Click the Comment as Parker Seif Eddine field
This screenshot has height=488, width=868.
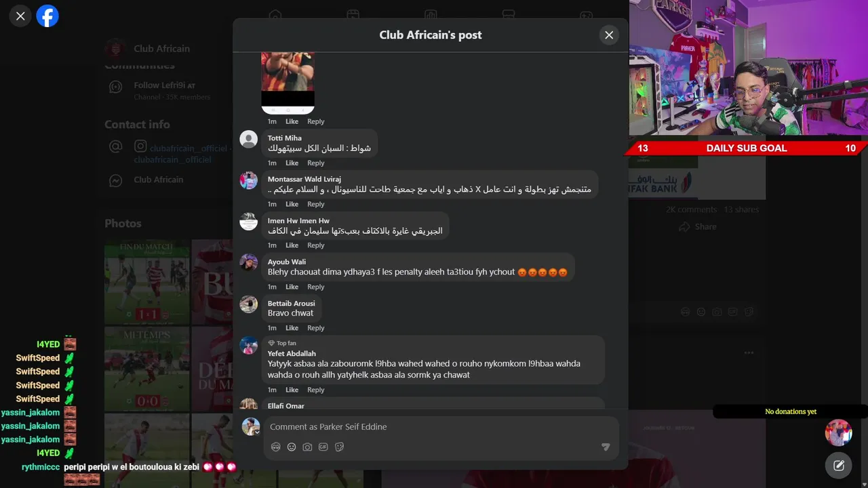click(434, 426)
